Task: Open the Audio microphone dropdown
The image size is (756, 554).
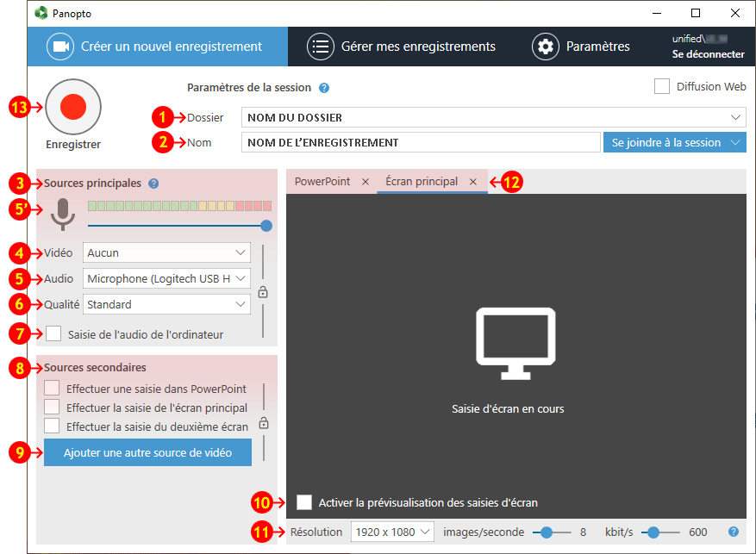Action: point(167,278)
